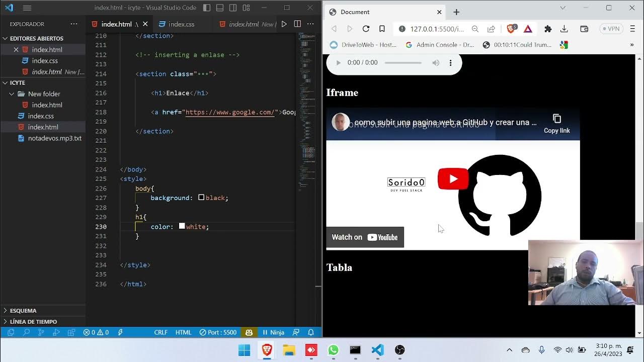The height and width of the screenshot is (362, 644).
Task: Click the Copilot status bar icon
Action: pyautogui.click(x=249, y=332)
